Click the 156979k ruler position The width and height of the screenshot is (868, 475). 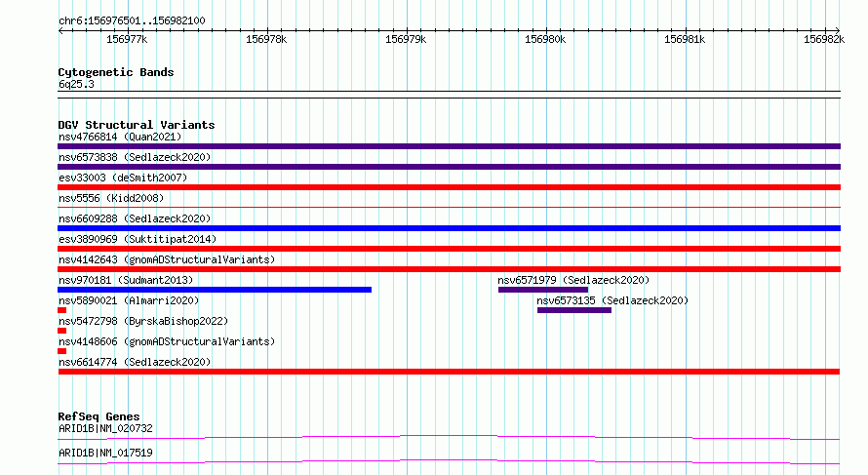coord(406,39)
